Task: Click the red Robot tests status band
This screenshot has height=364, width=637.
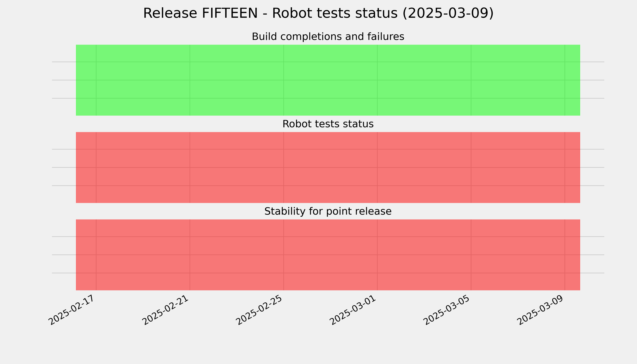Action: (x=328, y=167)
